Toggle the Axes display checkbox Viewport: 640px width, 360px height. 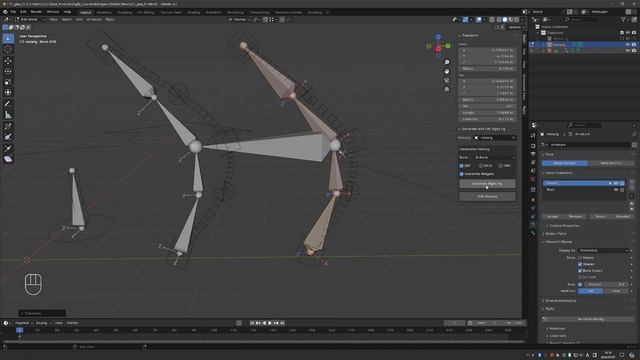pos(580,284)
